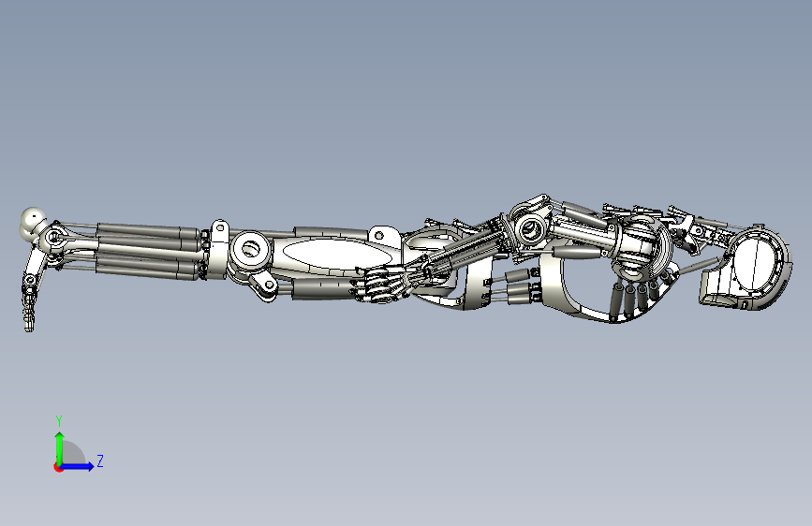The height and width of the screenshot is (526, 812).
Task: Click the Z label of the axis triad
Action: pos(100,460)
